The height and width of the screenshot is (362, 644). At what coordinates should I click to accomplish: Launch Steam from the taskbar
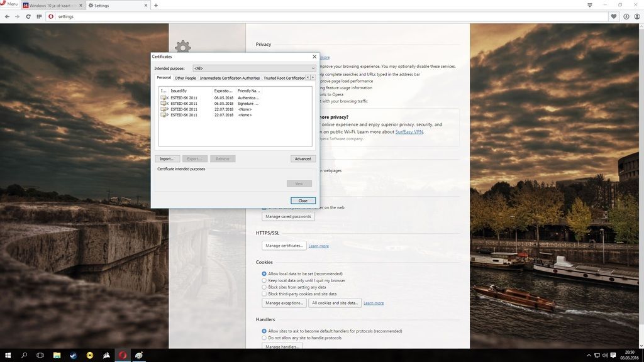(x=73, y=355)
